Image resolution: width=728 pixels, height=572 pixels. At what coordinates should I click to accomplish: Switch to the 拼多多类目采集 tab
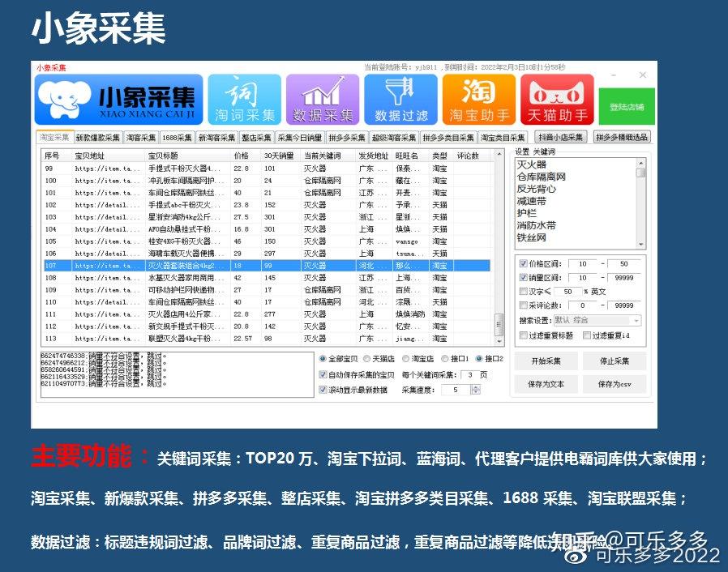tap(448, 138)
